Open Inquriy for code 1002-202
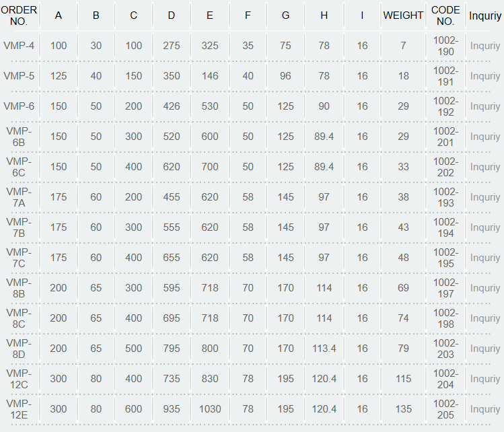This screenshot has width=504, height=432. tap(484, 167)
